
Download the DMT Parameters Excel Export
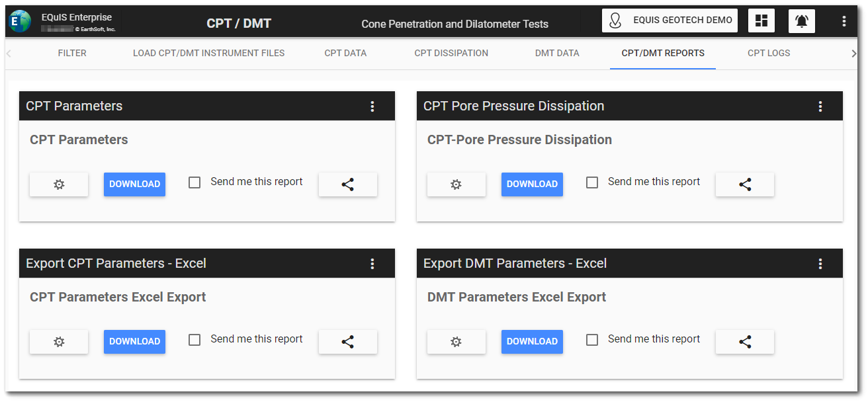pos(532,342)
